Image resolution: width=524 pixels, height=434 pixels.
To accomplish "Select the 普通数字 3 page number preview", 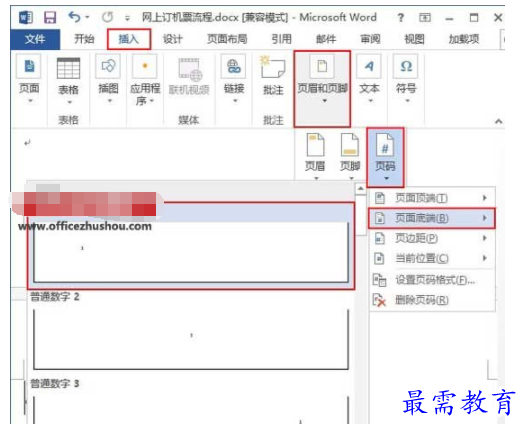I will [191, 409].
